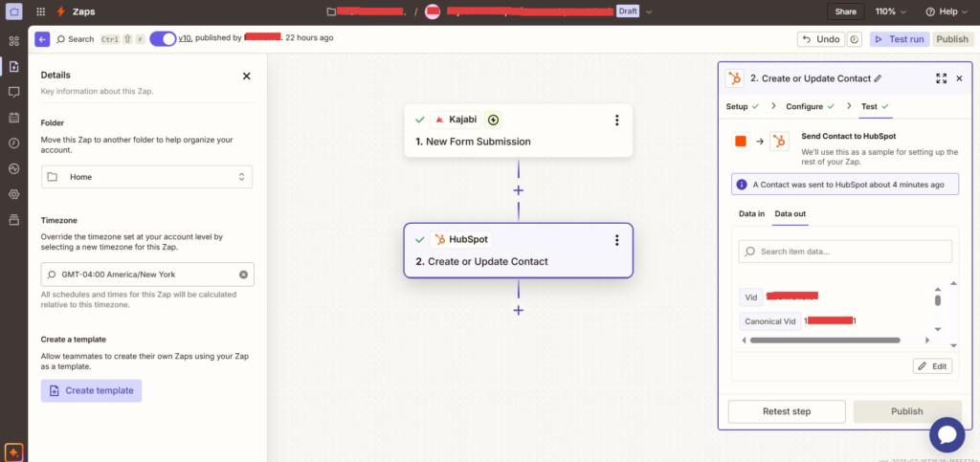
Task: Click the Draft badge
Action: pos(628,11)
